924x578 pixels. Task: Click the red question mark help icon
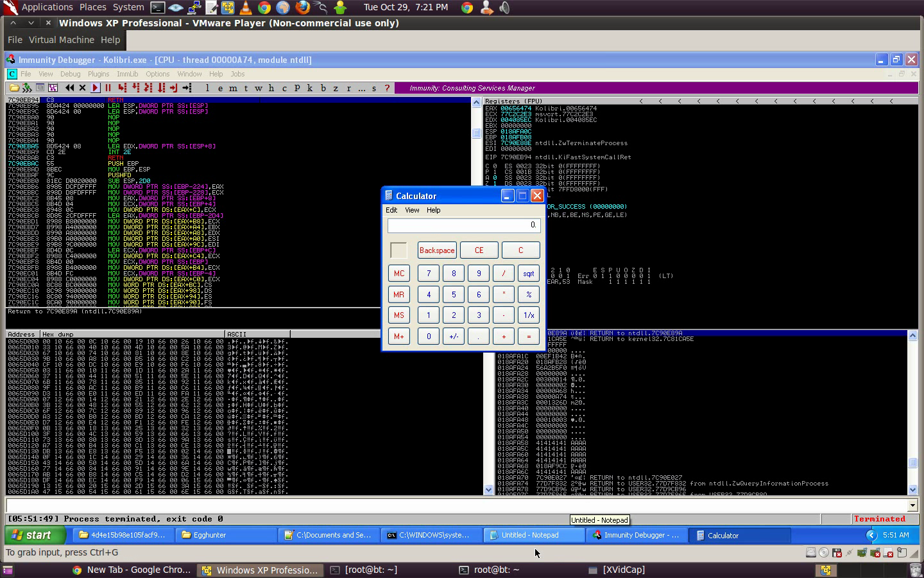point(387,88)
